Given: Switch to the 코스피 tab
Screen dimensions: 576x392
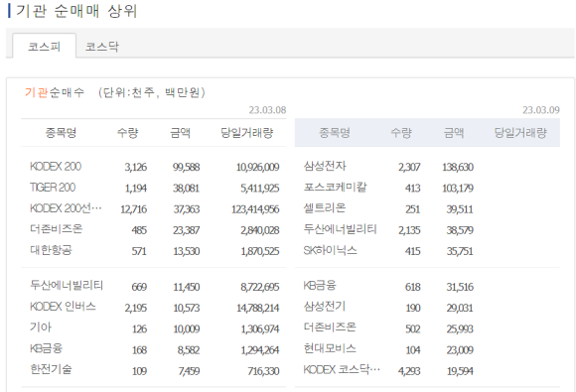Looking at the screenshot, I should point(44,47).
